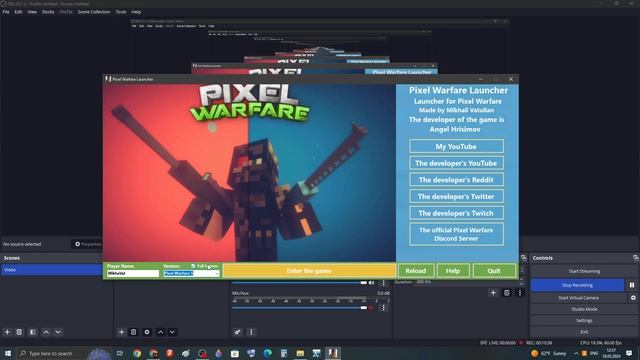The height and width of the screenshot is (360, 640).
Task: Open the Version dropdown in the launcher
Action: point(191,273)
